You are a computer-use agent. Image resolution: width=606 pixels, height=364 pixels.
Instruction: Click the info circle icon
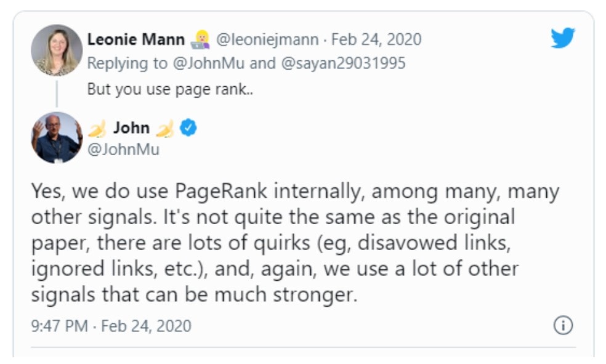pyautogui.click(x=563, y=325)
